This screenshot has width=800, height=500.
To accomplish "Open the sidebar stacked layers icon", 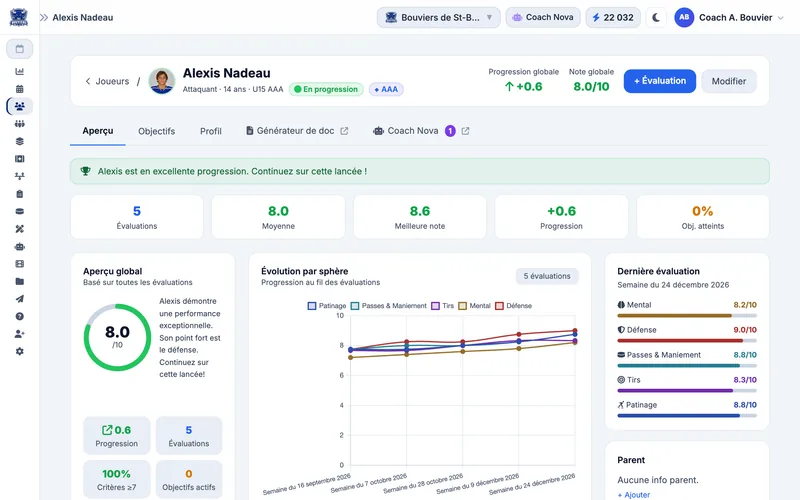I will click(x=19, y=141).
